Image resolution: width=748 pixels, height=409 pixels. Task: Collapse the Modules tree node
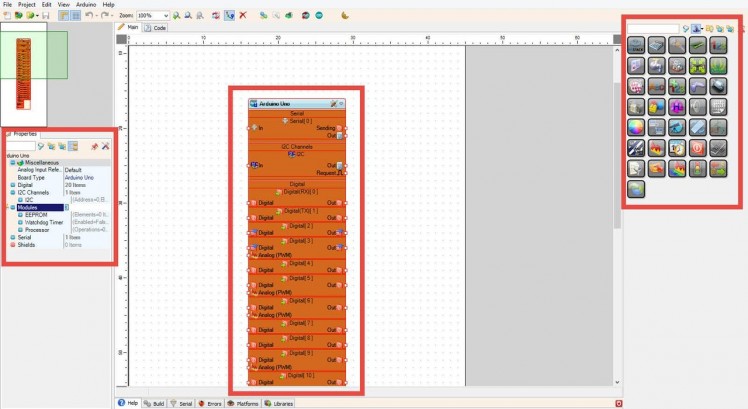tap(12, 207)
